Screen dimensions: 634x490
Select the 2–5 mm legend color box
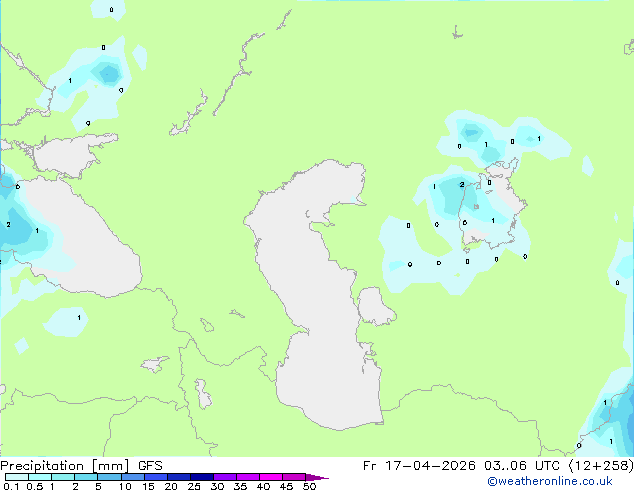(86, 477)
